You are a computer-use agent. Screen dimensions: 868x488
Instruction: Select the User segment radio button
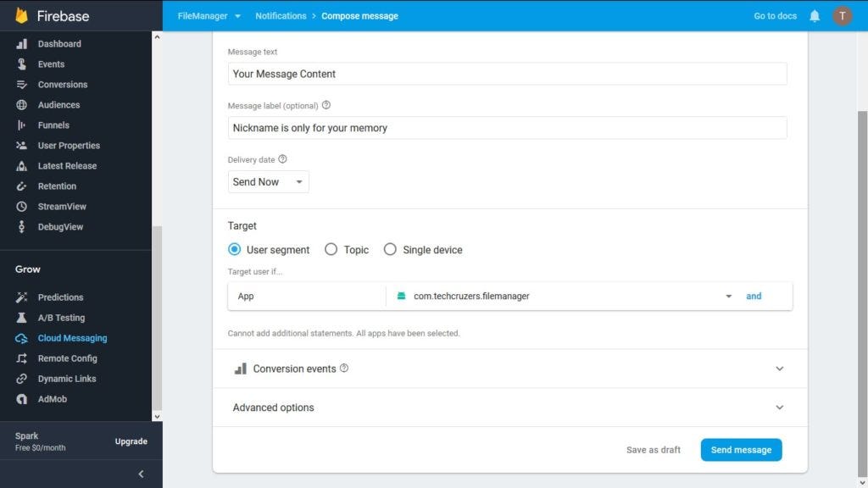point(234,250)
